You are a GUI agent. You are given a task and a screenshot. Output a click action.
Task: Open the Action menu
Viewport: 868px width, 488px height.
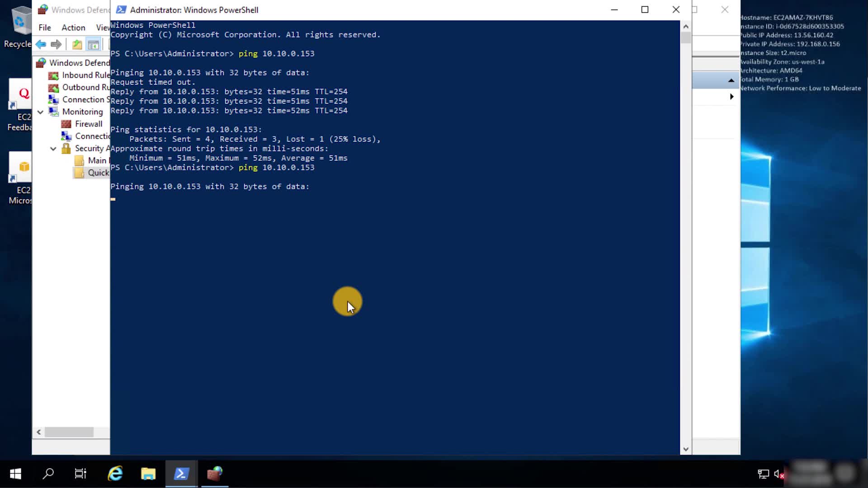pyautogui.click(x=73, y=28)
